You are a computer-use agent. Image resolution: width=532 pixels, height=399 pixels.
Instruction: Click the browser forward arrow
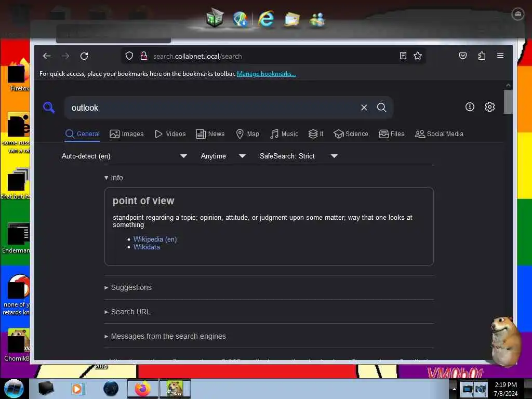click(x=65, y=56)
